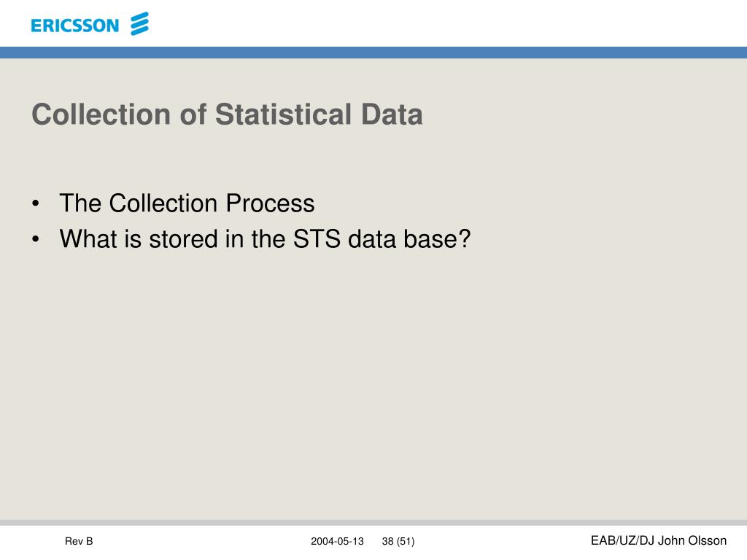Click the 2004-05-13 date in footer
Screen dimensions: 747x560
pyautogui.click(x=337, y=542)
